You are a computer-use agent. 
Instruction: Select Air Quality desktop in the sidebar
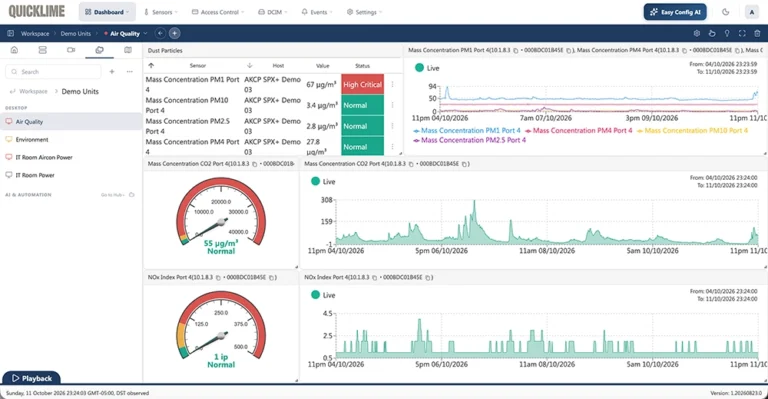(x=71, y=121)
